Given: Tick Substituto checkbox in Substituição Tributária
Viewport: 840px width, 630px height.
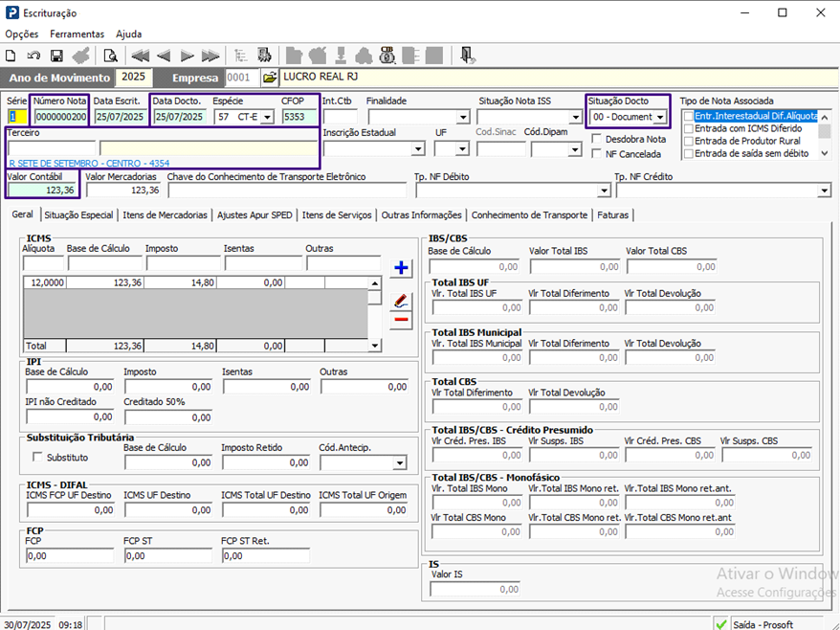Looking at the screenshot, I should click(x=37, y=458).
